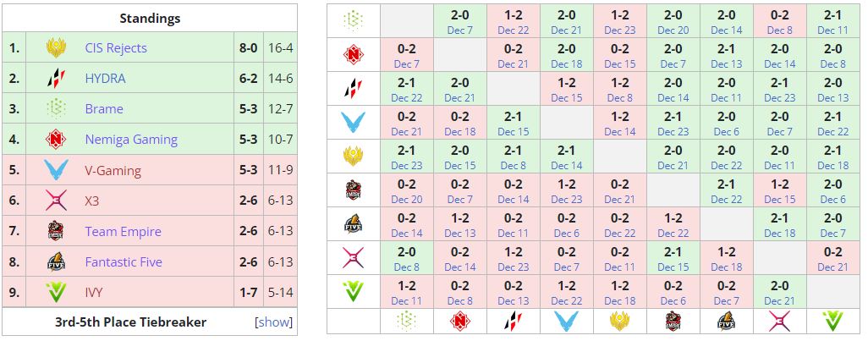
Task: Open the Team Empire team link
Action: tap(123, 231)
